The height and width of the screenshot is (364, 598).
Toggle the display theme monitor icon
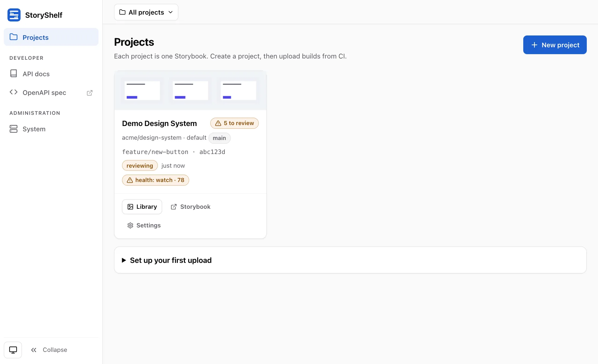pyautogui.click(x=13, y=350)
